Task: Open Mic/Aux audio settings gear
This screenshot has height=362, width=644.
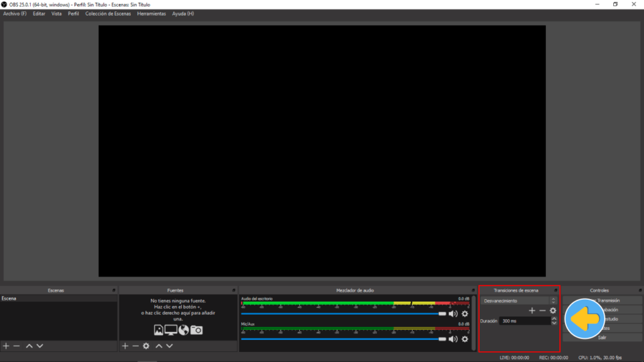Action: point(465,339)
